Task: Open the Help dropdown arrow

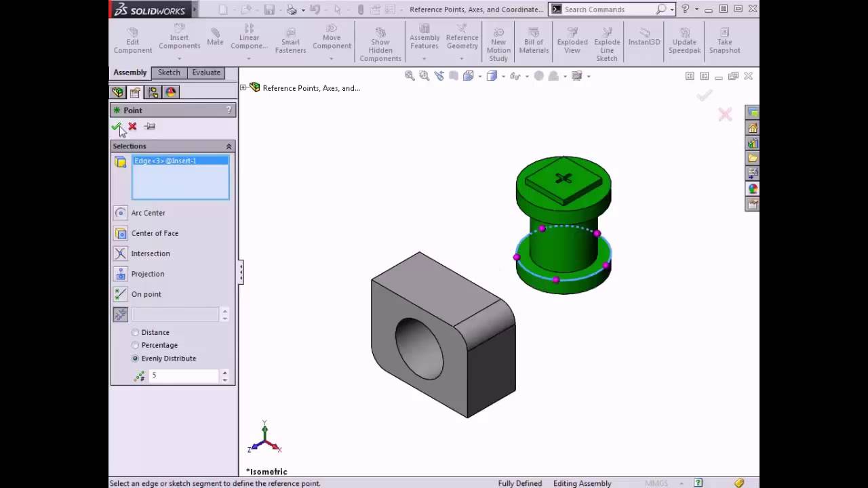Action: (696, 9)
